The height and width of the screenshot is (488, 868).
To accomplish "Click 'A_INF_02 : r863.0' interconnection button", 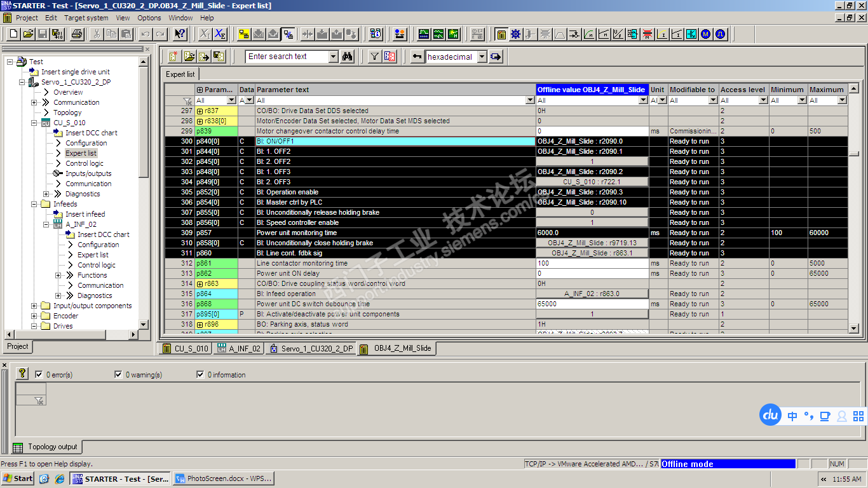I will [592, 294].
